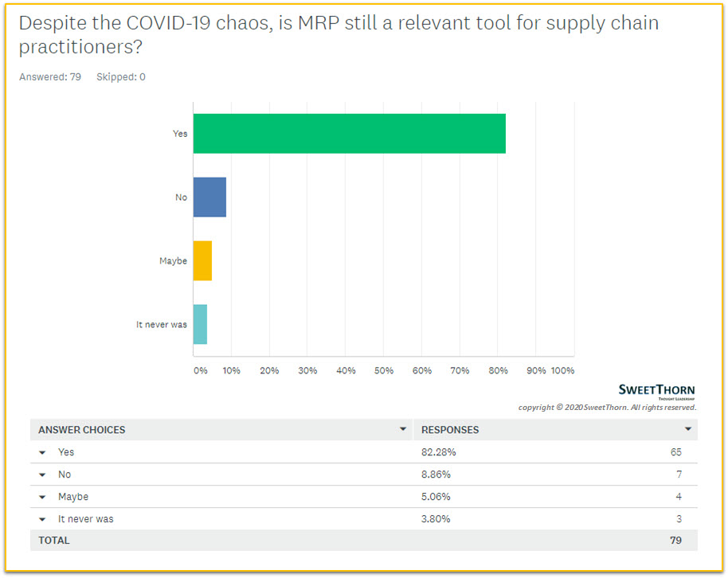
Task: Click the green Yes bar in chart
Action: (349, 134)
